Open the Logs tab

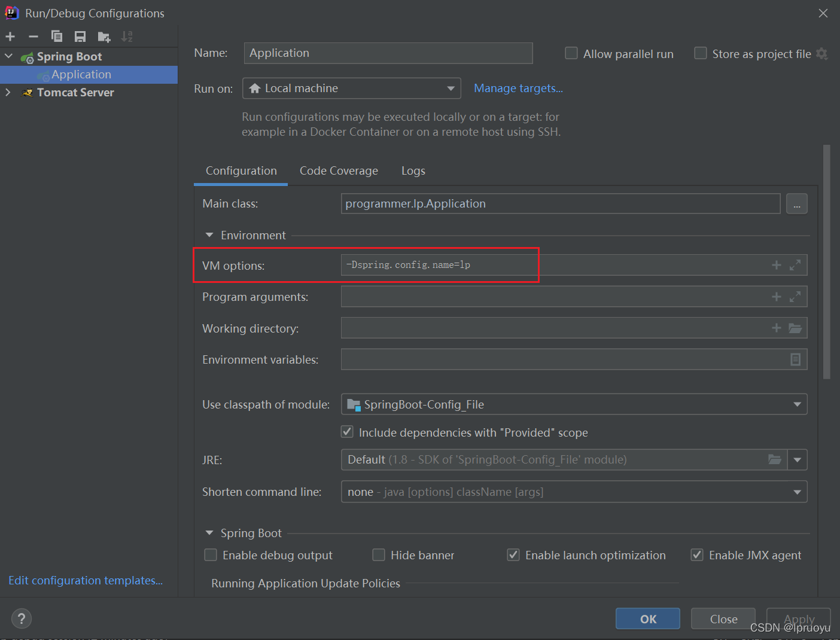413,171
